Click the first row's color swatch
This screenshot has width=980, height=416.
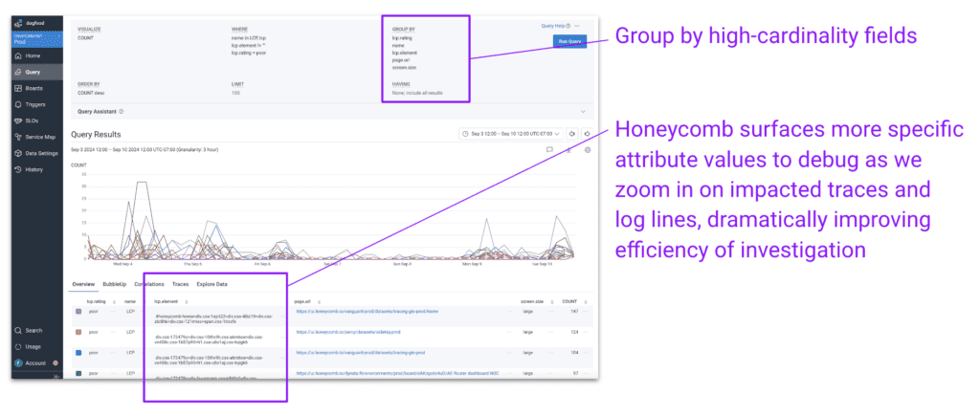(x=78, y=311)
